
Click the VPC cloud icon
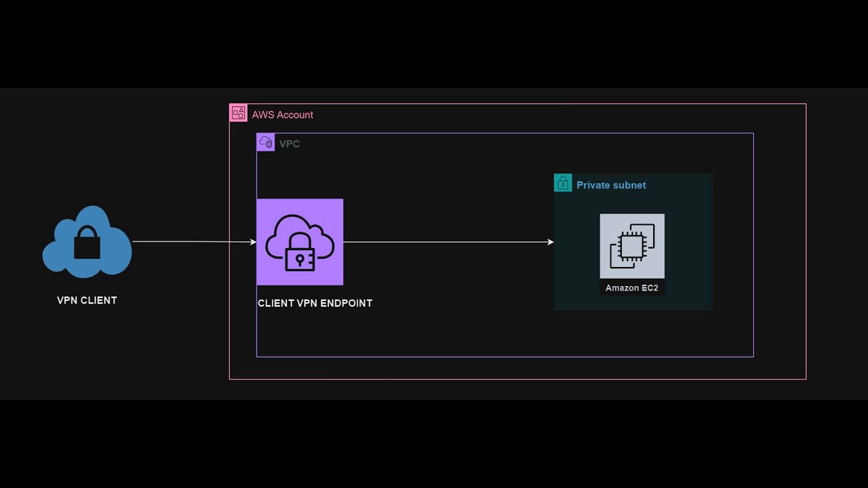pyautogui.click(x=266, y=142)
